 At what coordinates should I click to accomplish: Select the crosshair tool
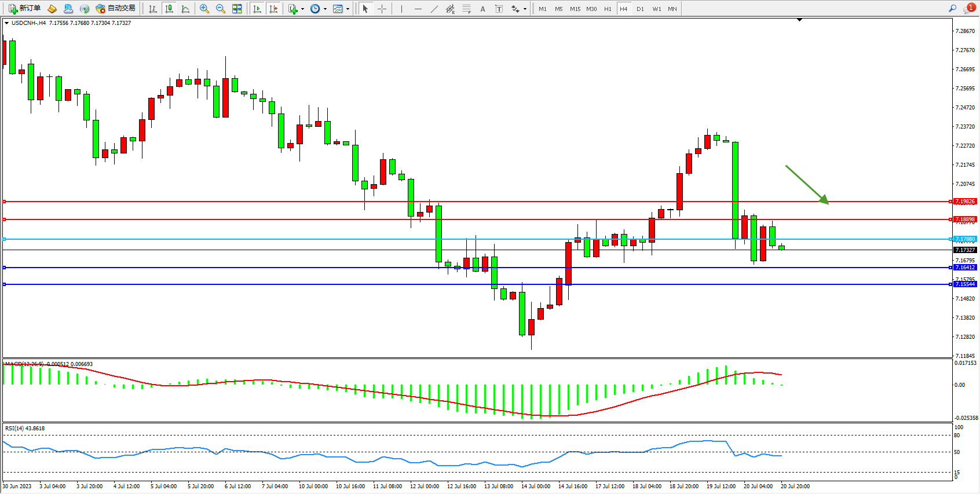pyautogui.click(x=382, y=9)
